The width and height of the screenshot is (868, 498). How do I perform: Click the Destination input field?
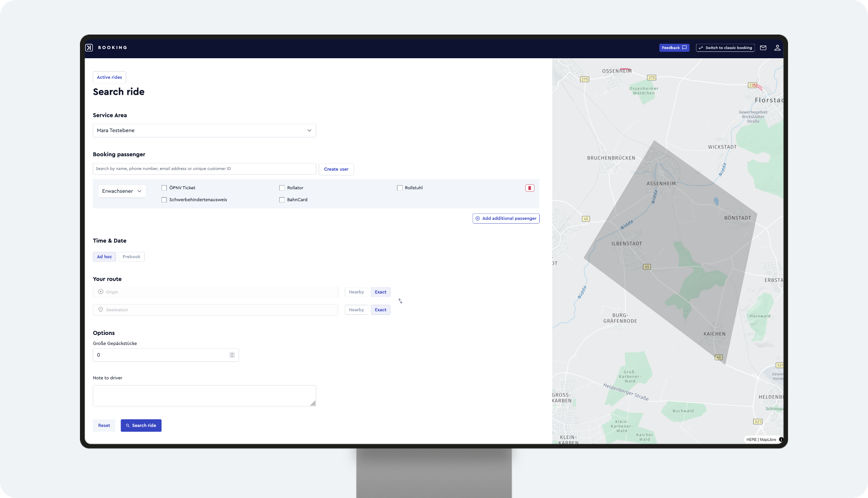pos(215,310)
